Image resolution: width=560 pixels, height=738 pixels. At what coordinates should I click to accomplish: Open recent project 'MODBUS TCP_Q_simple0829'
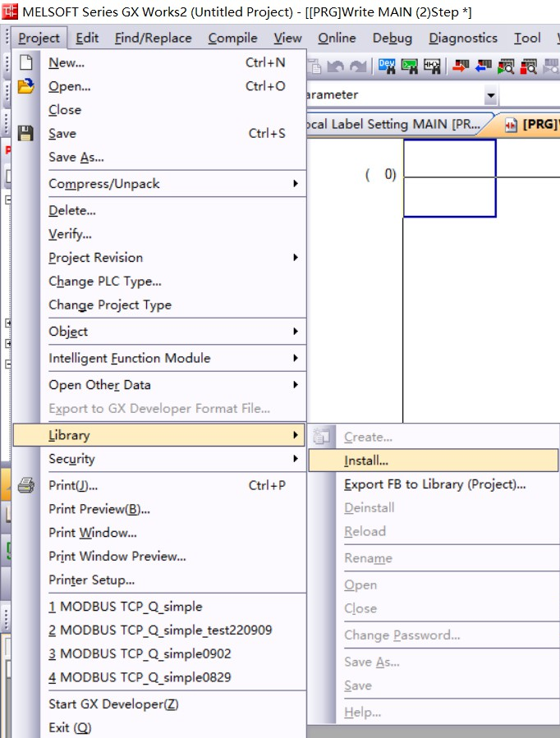point(159,676)
